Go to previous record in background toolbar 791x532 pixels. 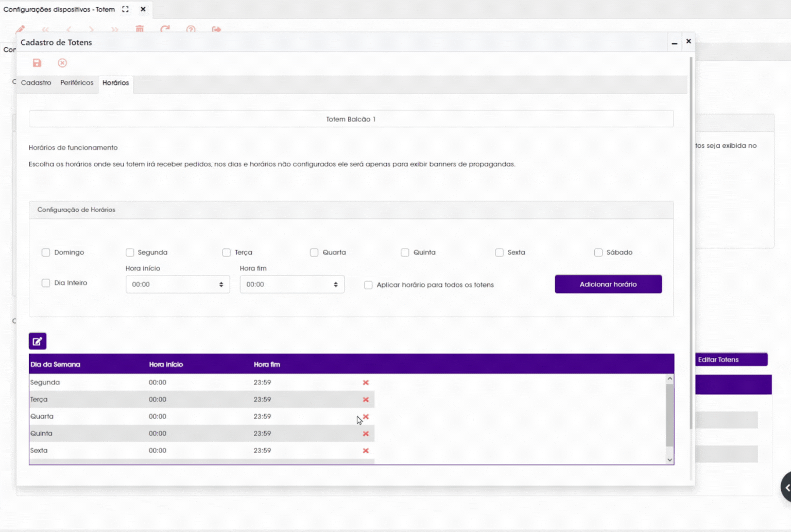point(68,29)
